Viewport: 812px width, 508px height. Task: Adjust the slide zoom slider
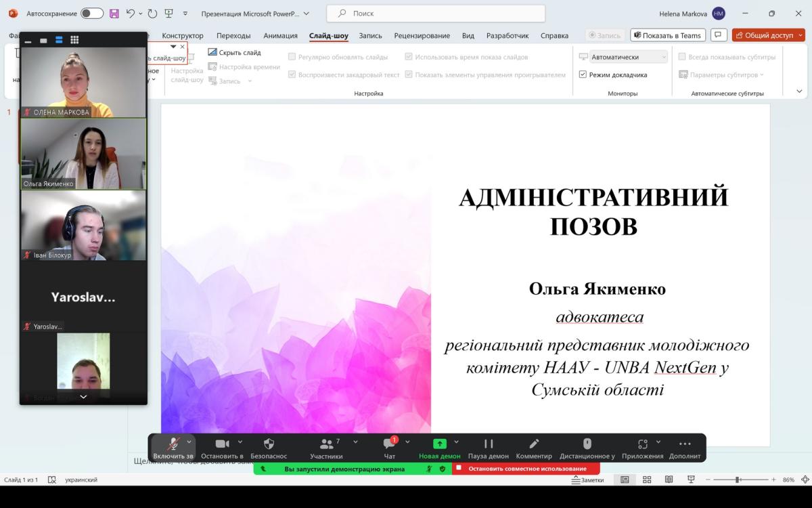738,480
